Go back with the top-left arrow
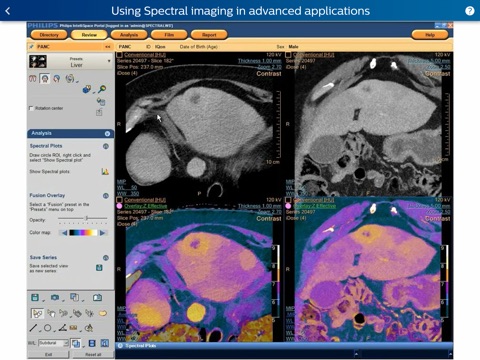Screen dimensions: 480x360 pos(8,11)
